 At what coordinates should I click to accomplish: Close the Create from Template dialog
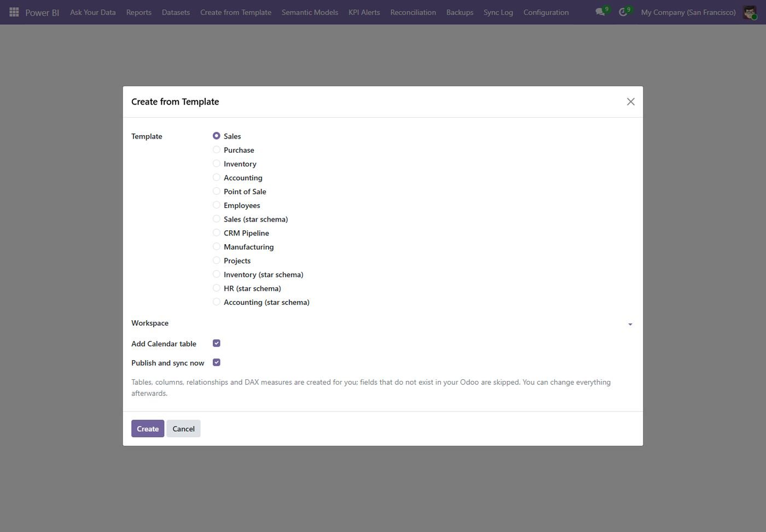631,102
